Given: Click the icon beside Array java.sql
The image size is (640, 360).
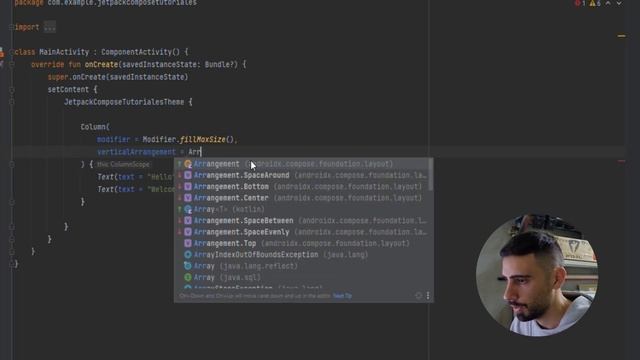Looking at the screenshot, I should coord(188,278).
